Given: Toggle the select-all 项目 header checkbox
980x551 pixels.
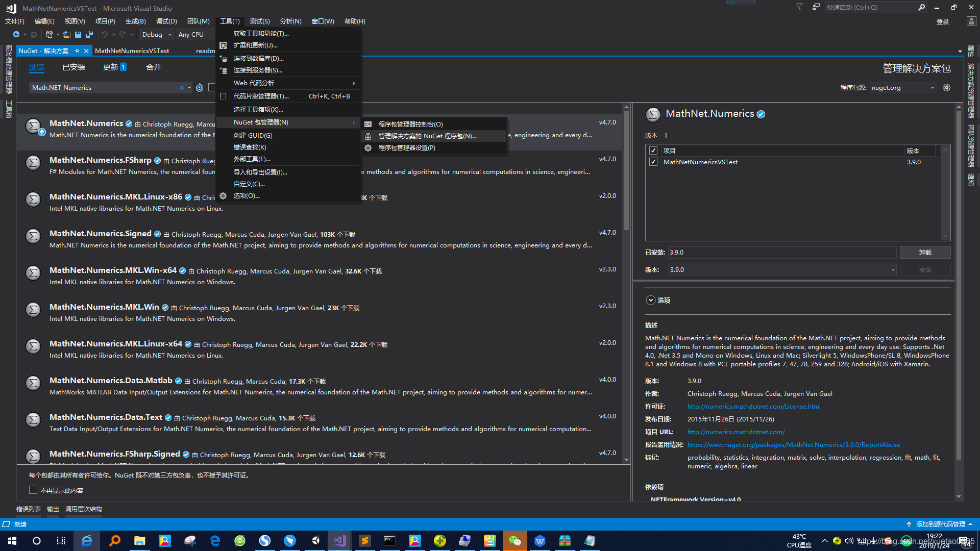Looking at the screenshot, I should click(x=653, y=151).
